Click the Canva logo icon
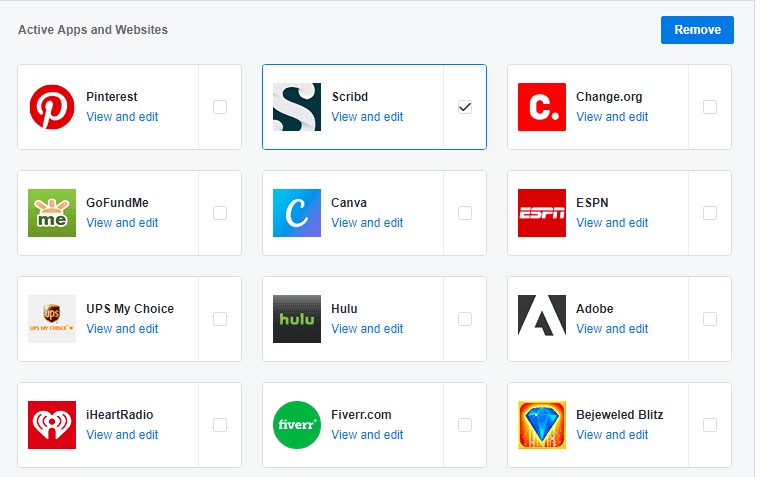The image size is (763, 477). pyautogui.click(x=297, y=213)
